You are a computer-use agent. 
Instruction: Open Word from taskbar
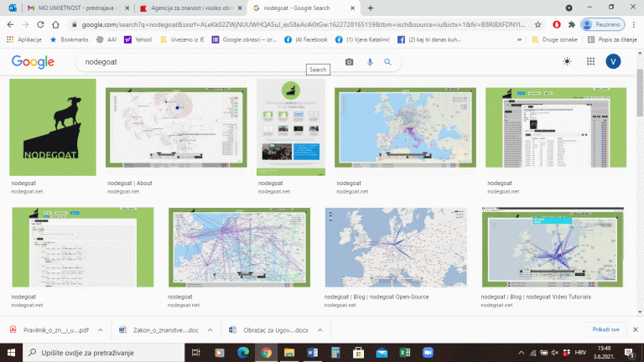click(x=312, y=353)
